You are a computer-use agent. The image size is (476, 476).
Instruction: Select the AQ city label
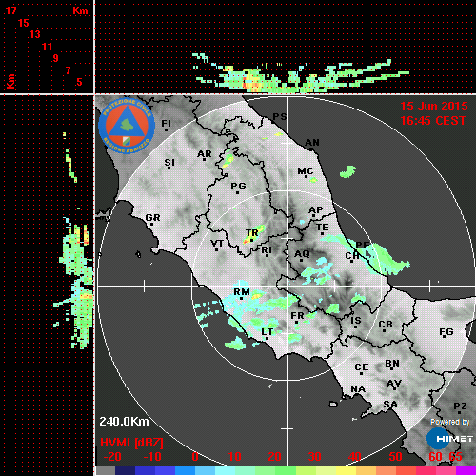302,254
